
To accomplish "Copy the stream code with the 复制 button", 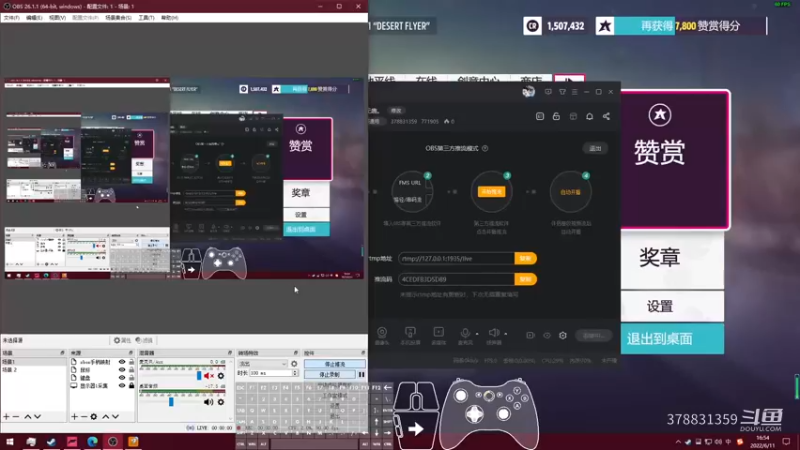I will (x=526, y=280).
